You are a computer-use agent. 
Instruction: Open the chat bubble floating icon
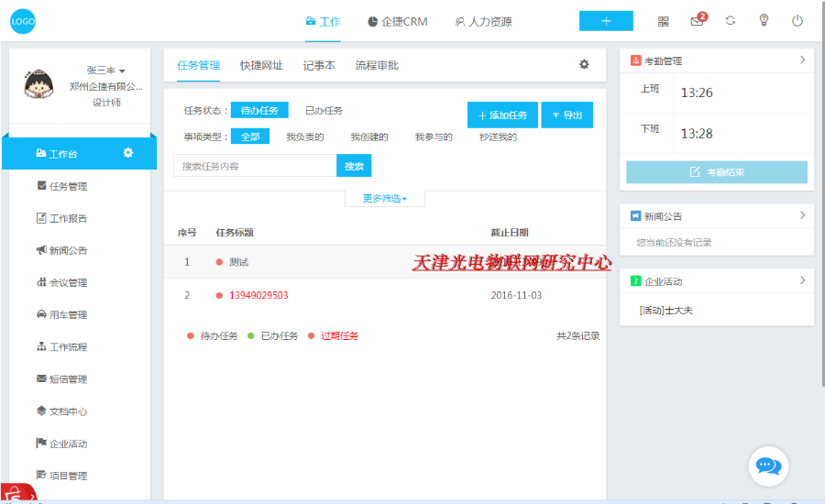pos(768,466)
